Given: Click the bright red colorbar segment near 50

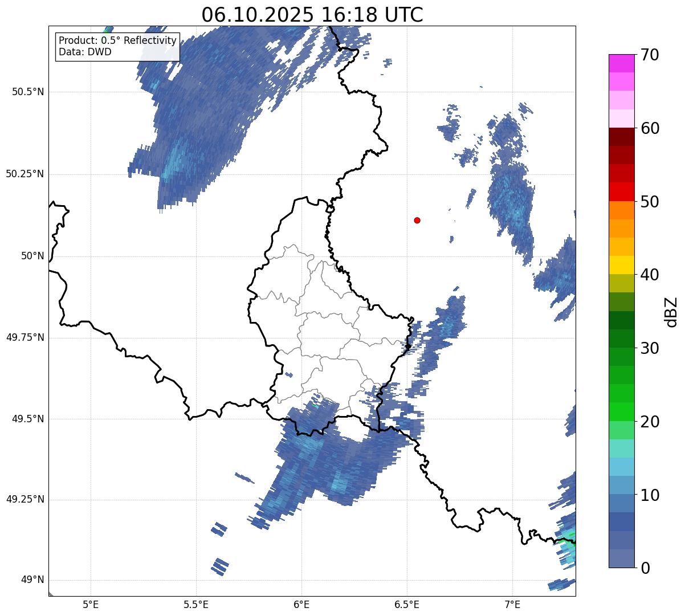Looking at the screenshot, I should pos(621,192).
